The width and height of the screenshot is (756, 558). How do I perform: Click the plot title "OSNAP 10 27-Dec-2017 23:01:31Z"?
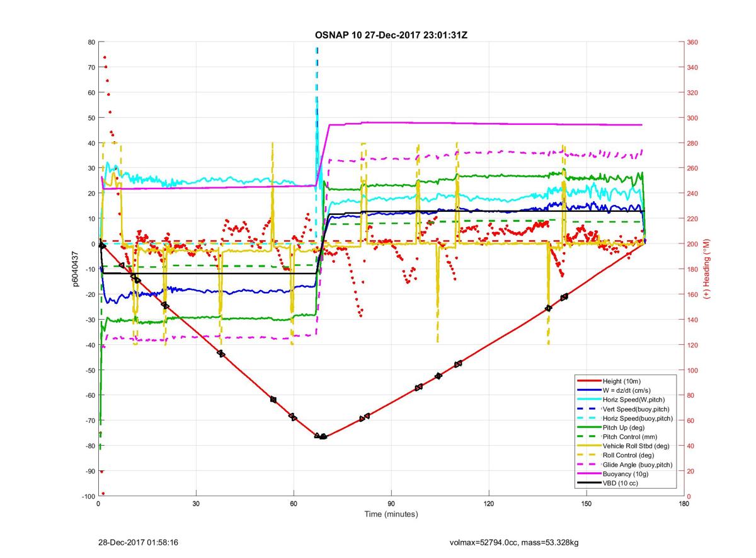tap(391, 35)
